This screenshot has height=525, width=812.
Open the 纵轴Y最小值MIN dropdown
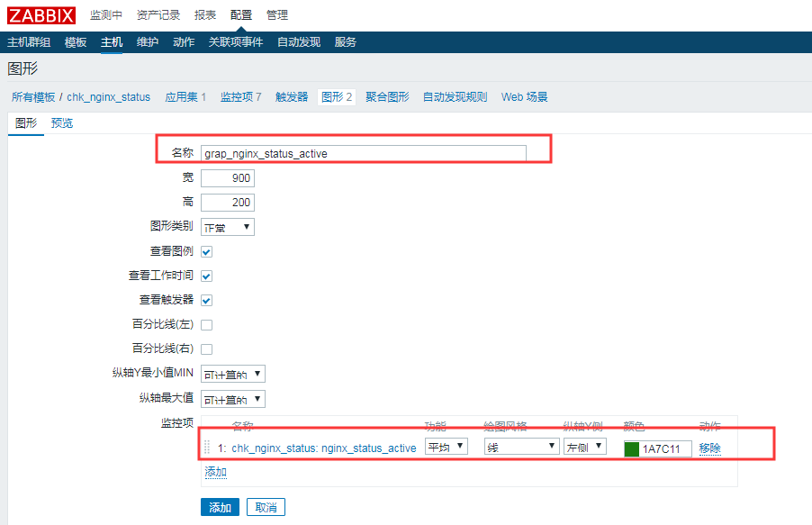pos(233,374)
